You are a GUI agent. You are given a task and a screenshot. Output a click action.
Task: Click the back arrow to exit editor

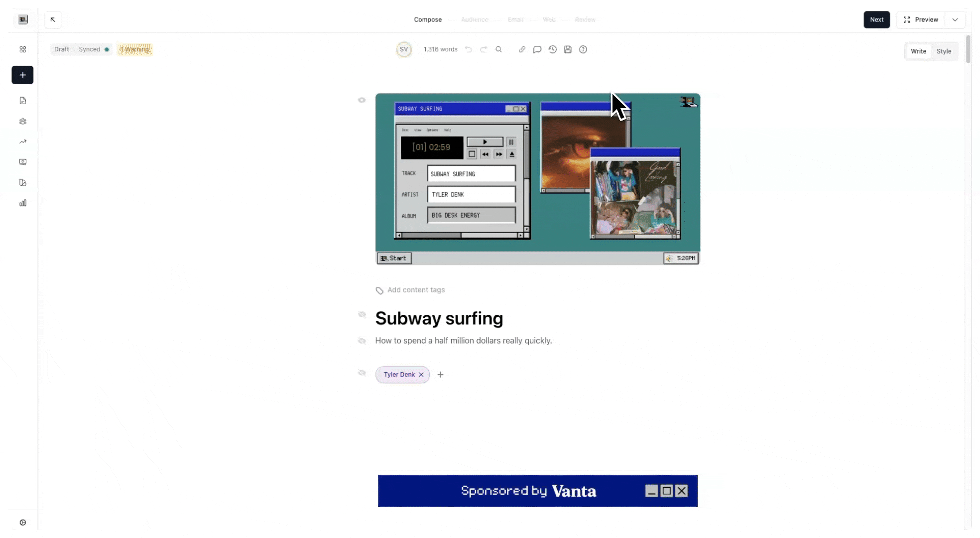53,19
